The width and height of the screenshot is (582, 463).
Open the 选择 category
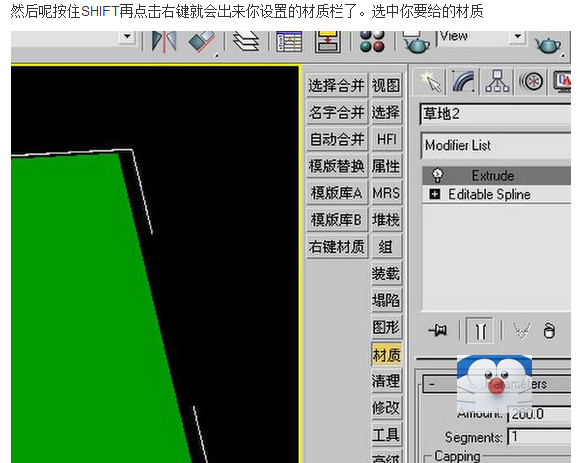click(386, 112)
